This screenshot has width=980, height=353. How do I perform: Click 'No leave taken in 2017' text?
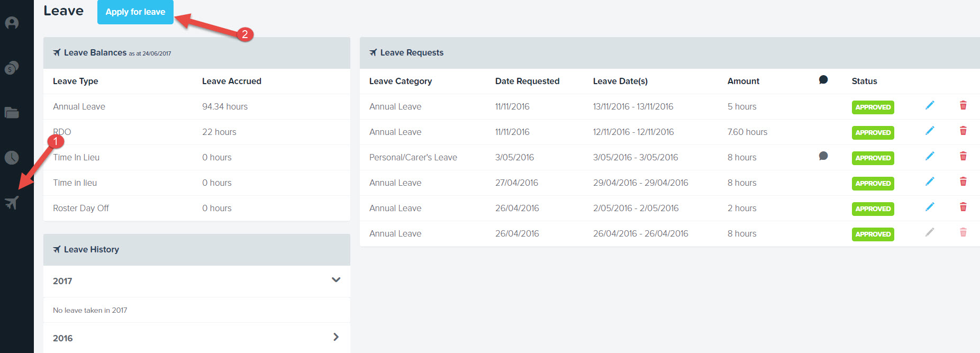[x=90, y=310]
